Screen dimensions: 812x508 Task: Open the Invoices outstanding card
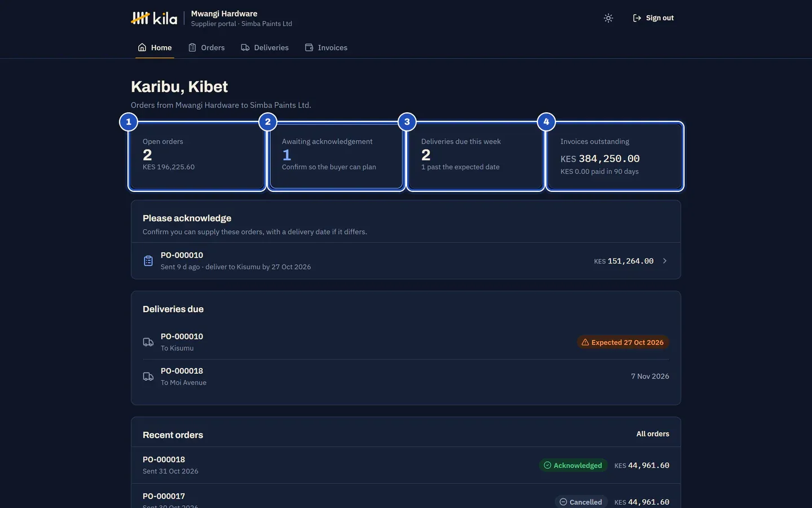point(615,156)
